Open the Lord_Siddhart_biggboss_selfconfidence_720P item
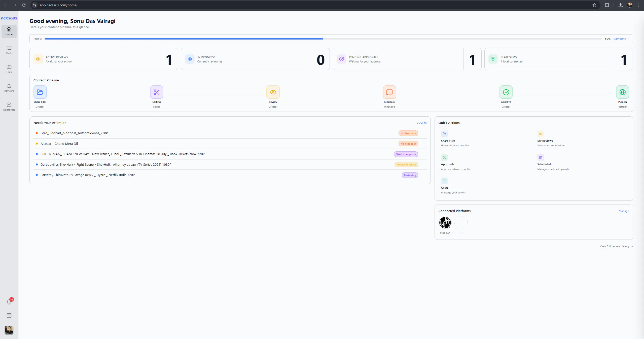This screenshot has height=339, width=644. point(230,133)
